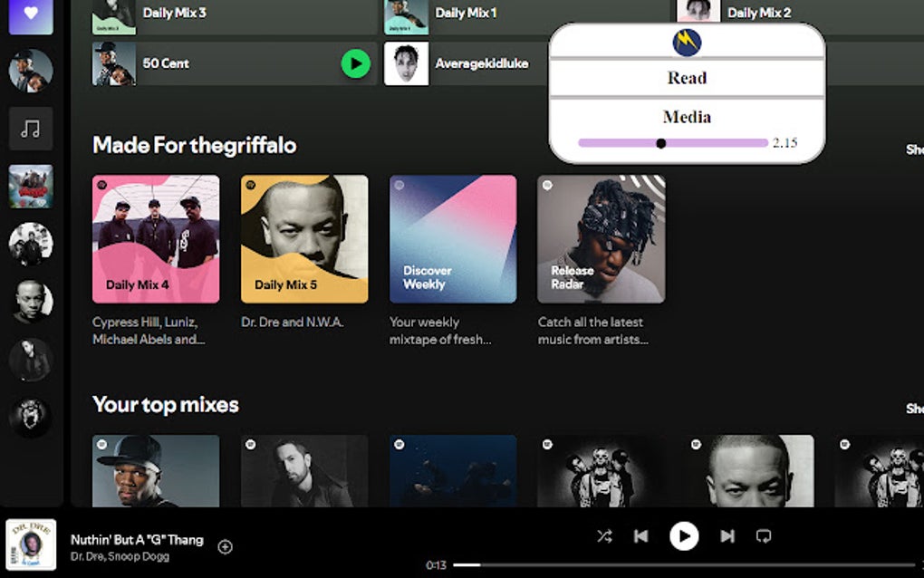Toggle shuffle in the player bar
The image size is (924, 578).
point(604,536)
